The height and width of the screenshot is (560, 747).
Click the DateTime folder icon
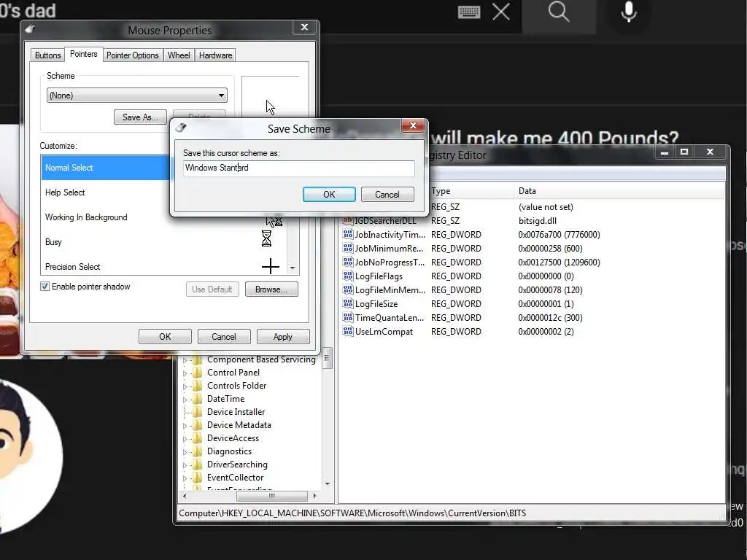click(197, 399)
